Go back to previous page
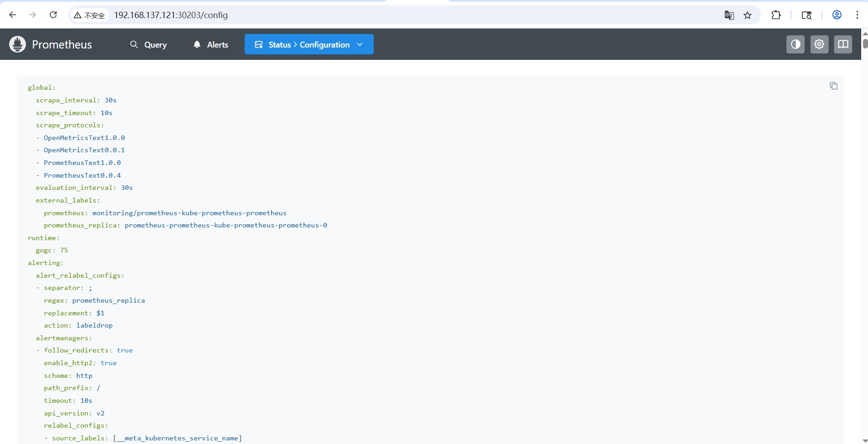This screenshot has width=868, height=444. [x=13, y=15]
